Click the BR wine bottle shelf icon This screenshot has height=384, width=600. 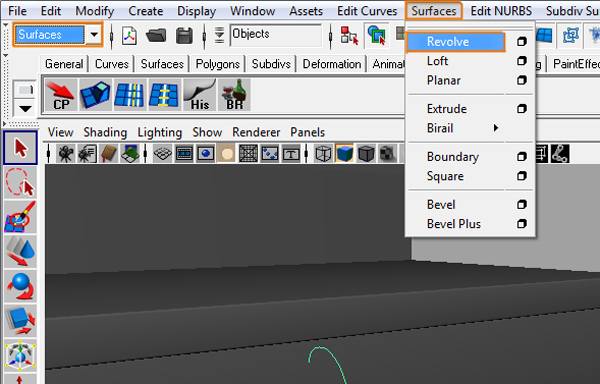[x=234, y=95]
